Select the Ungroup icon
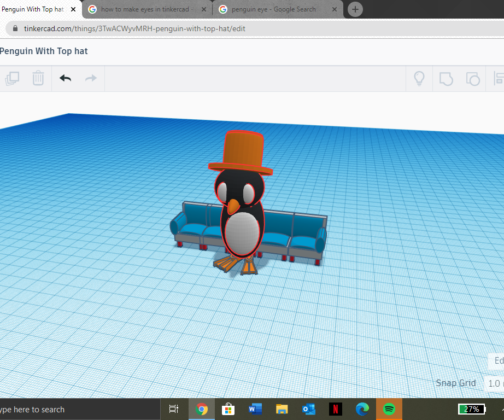The height and width of the screenshot is (420, 504). click(x=473, y=78)
